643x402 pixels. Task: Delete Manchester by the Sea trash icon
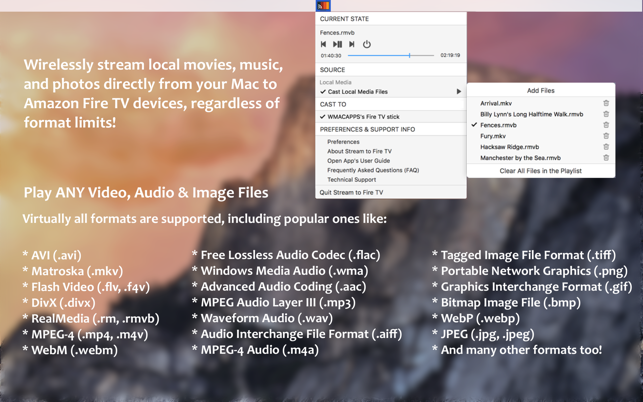(x=606, y=158)
